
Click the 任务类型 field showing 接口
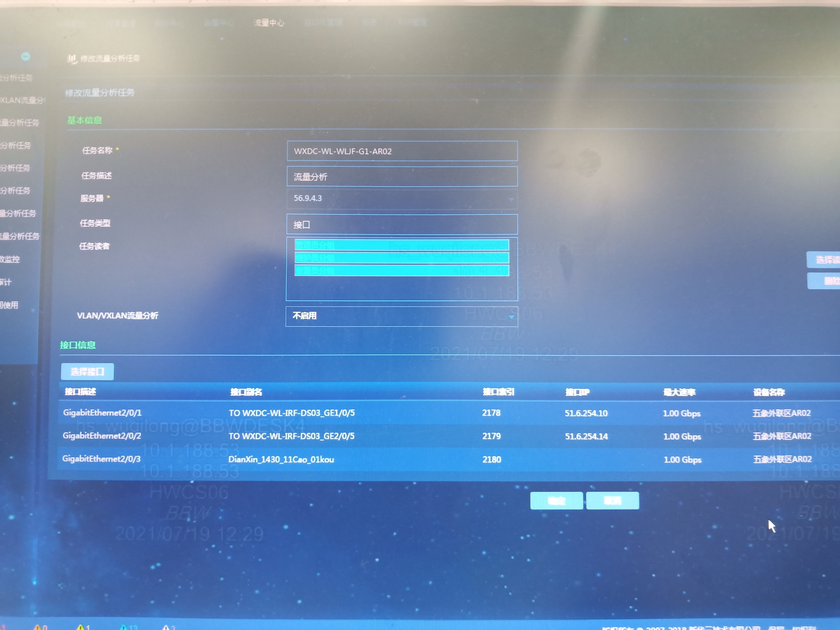(x=402, y=224)
